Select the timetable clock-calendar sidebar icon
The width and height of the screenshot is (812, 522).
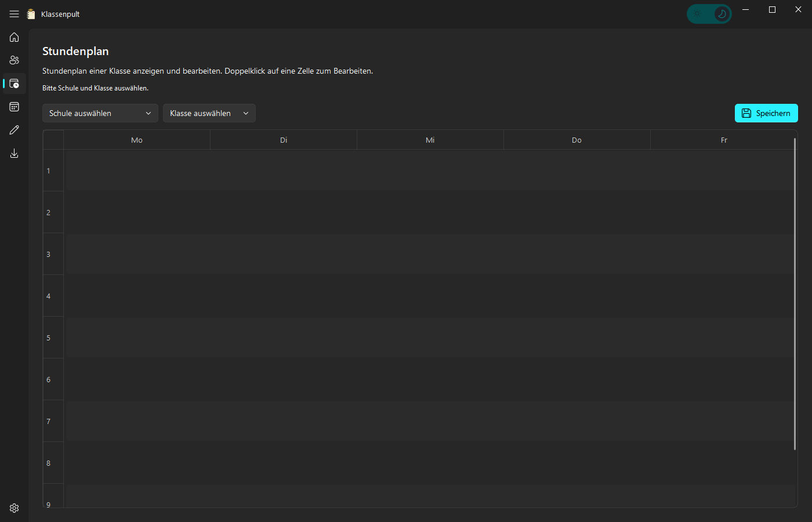pyautogui.click(x=14, y=84)
